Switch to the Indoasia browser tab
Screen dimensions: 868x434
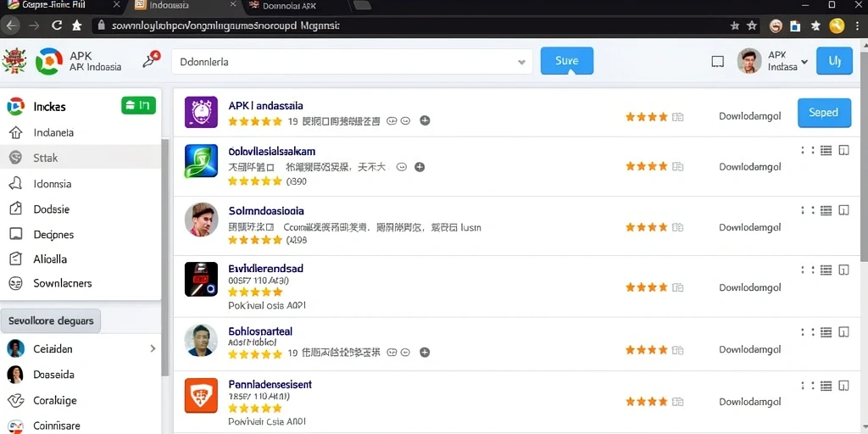tap(183, 6)
